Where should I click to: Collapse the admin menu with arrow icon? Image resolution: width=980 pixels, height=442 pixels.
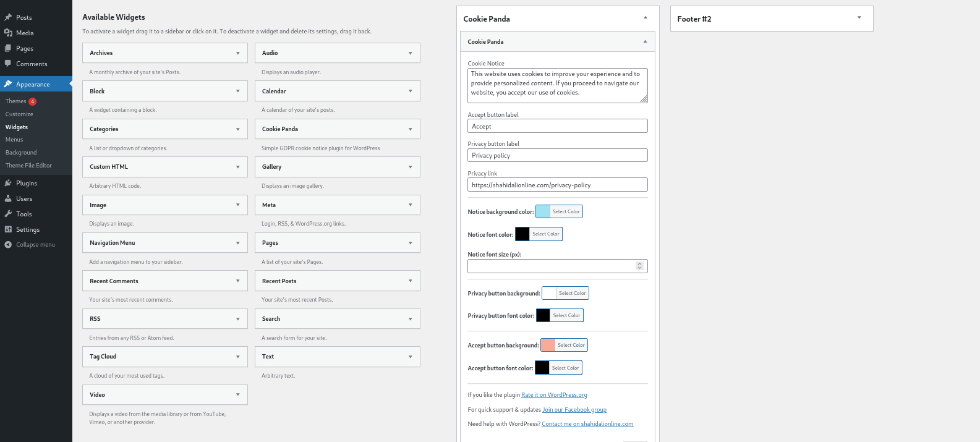click(x=8, y=245)
